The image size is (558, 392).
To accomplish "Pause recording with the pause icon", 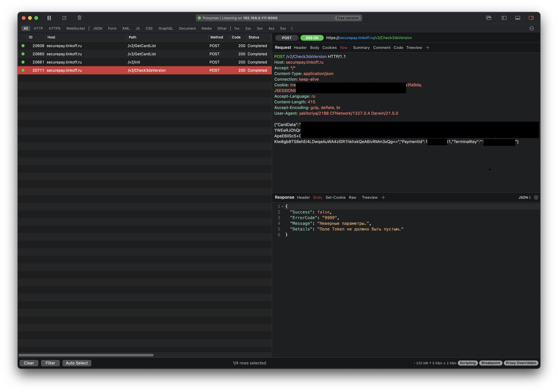I will 49,18.
